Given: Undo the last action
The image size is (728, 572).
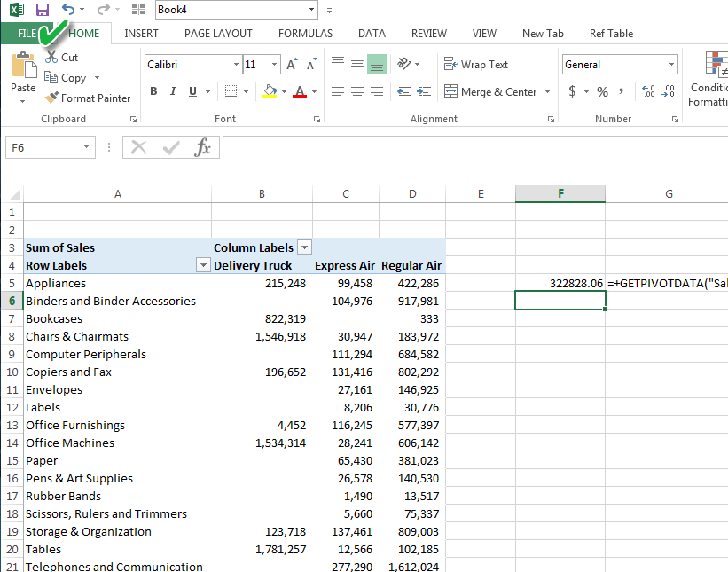Looking at the screenshot, I should 68,9.
